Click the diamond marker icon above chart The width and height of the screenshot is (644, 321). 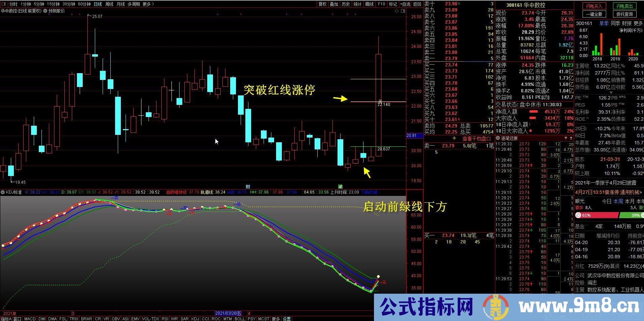point(397,11)
